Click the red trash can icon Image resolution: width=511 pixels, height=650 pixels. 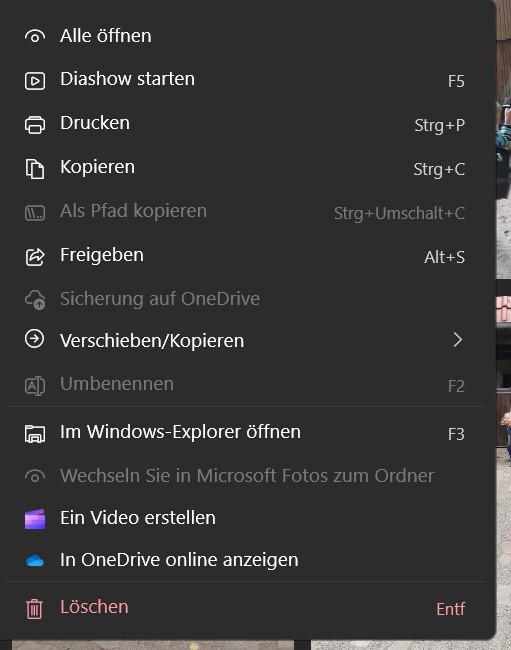coord(34,609)
